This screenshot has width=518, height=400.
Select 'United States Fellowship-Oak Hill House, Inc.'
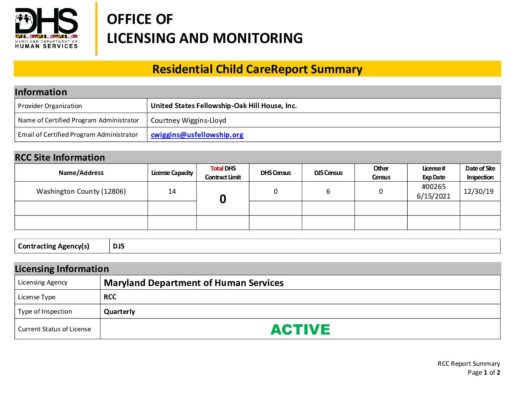(x=223, y=106)
